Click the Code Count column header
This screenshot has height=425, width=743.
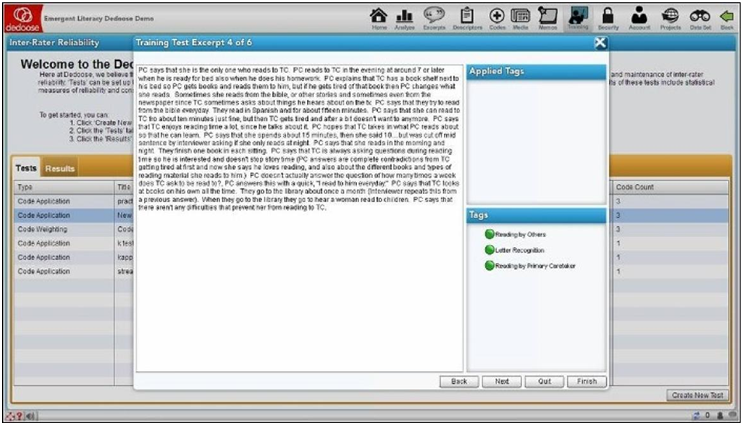tap(670, 187)
